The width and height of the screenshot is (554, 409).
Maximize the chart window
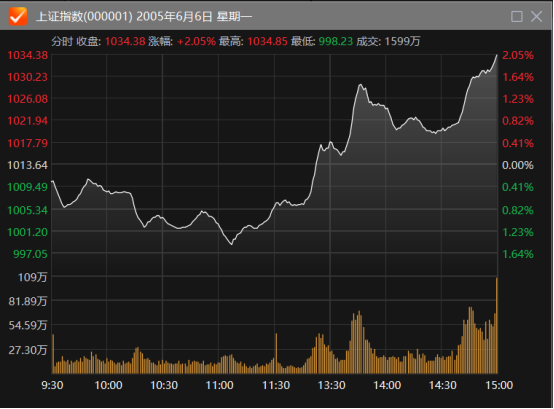517,16
